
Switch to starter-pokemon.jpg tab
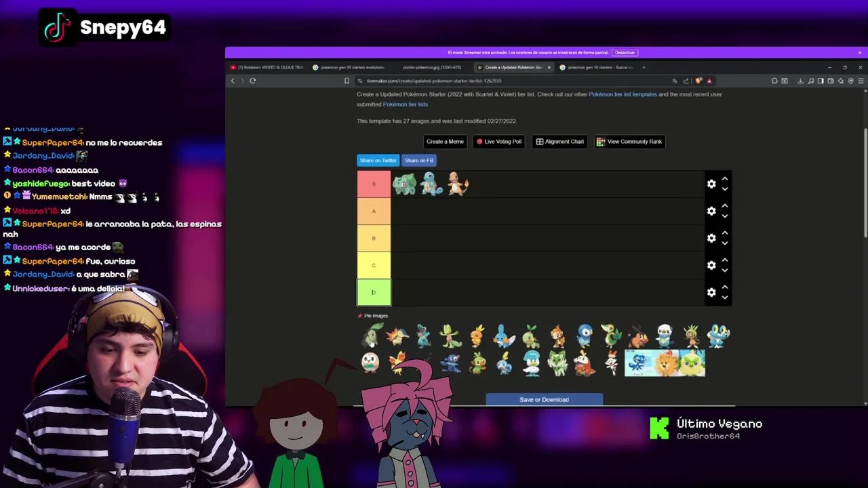pos(432,67)
